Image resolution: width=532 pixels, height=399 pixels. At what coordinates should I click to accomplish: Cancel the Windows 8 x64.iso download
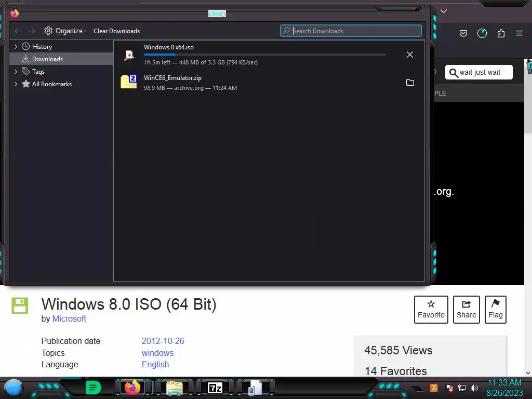click(410, 55)
